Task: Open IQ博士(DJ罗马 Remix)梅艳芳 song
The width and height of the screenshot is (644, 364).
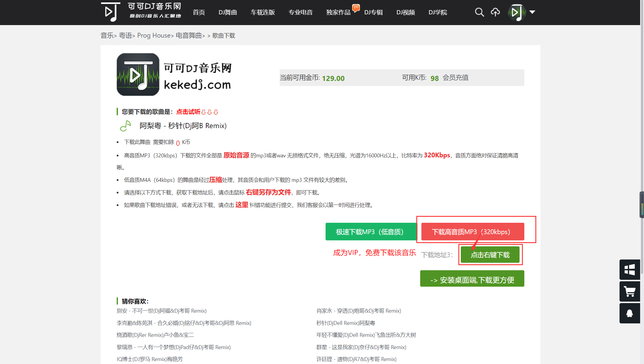Action: [x=150, y=359]
